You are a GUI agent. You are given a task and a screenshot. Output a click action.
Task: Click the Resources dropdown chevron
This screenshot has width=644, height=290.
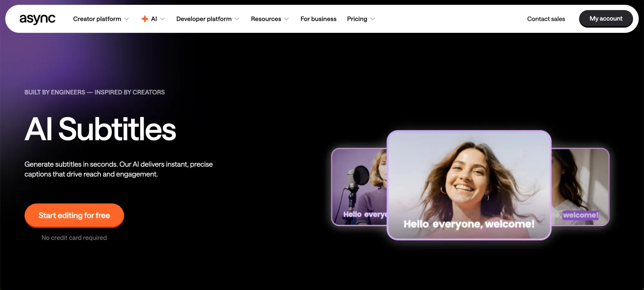[x=287, y=19]
